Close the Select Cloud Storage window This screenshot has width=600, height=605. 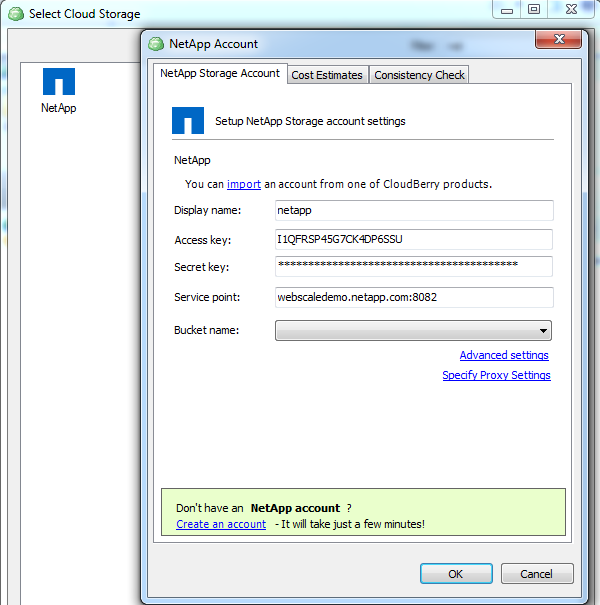tap(571, 10)
